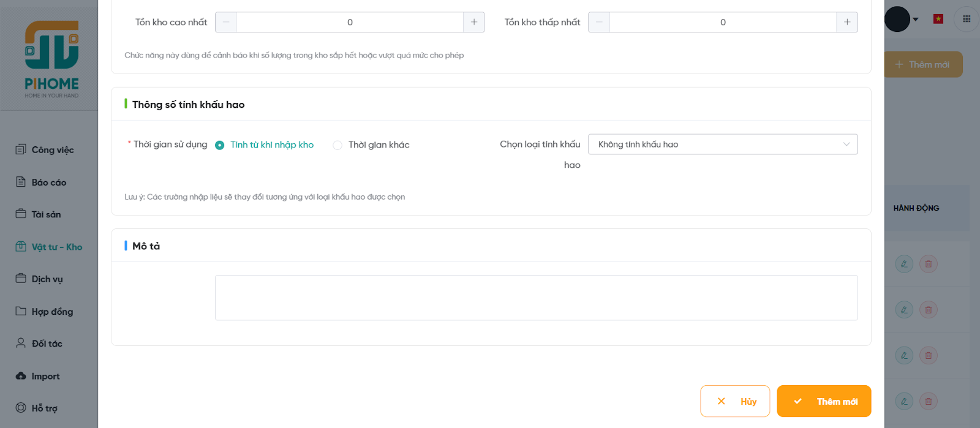Click the last row delete trash icon
980x428 pixels.
coord(929,402)
